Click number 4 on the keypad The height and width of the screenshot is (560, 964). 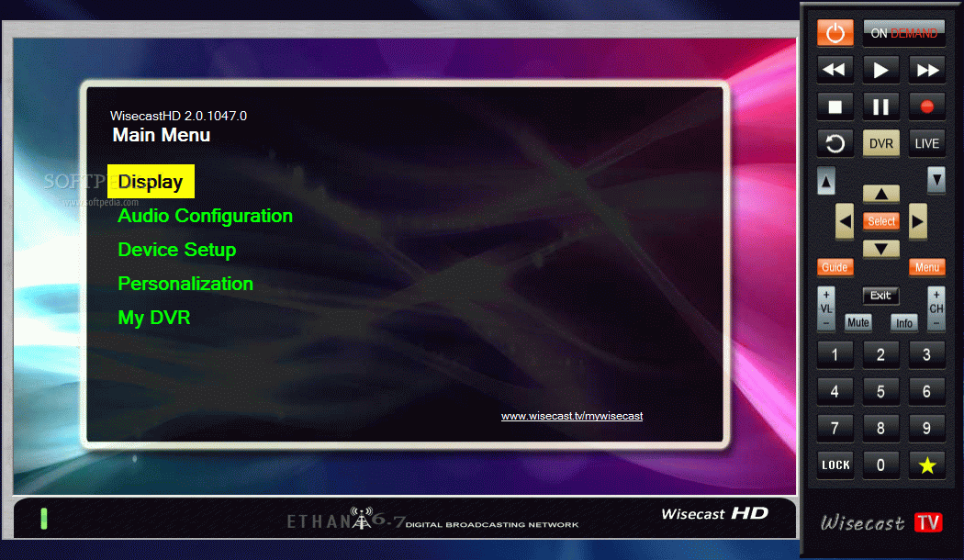835,392
